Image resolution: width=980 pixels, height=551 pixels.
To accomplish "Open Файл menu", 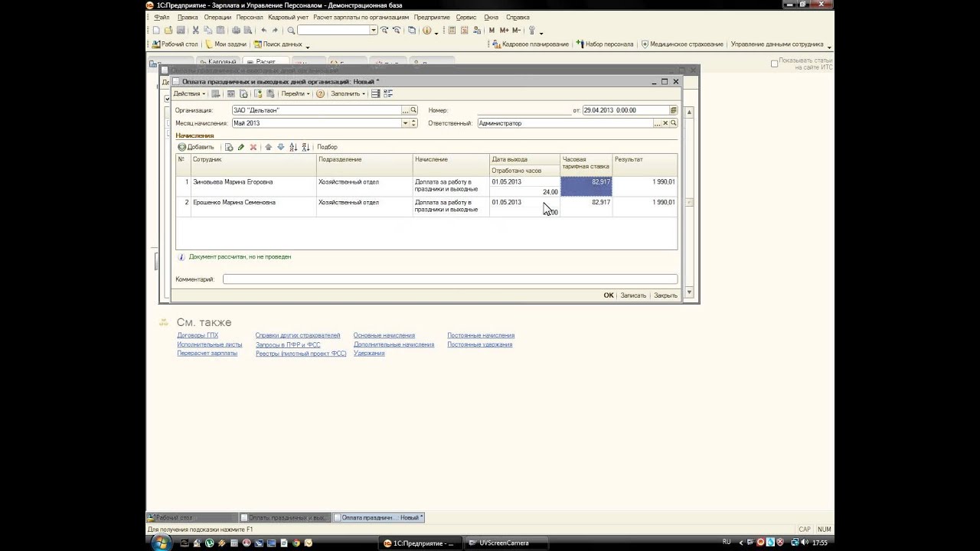I will click(x=162, y=17).
